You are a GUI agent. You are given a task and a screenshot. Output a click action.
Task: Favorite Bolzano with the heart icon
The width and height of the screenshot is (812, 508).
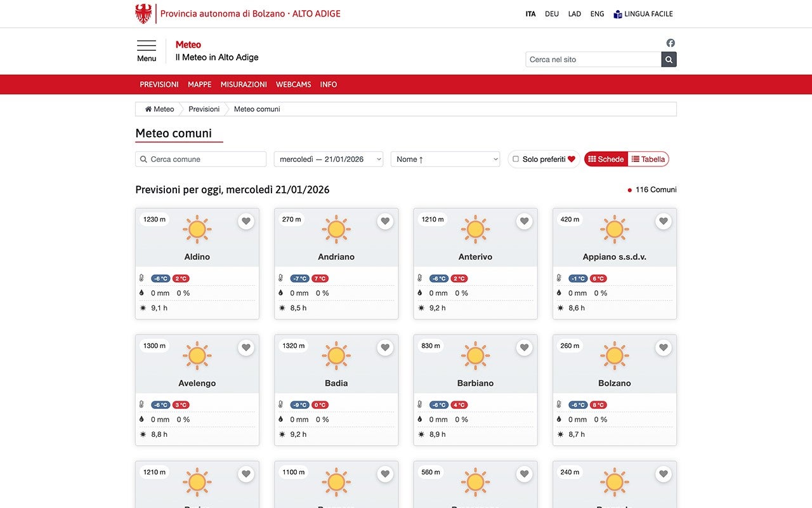tap(664, 347)
